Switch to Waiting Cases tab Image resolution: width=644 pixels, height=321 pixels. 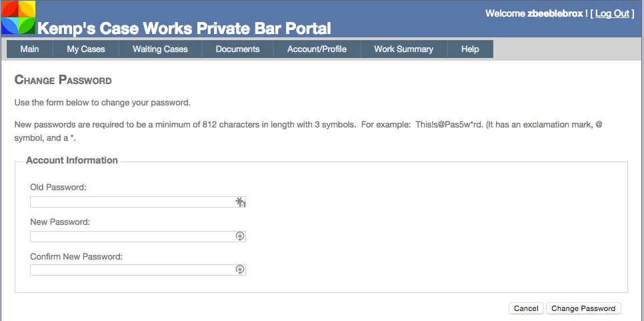(x=160, y=49)
